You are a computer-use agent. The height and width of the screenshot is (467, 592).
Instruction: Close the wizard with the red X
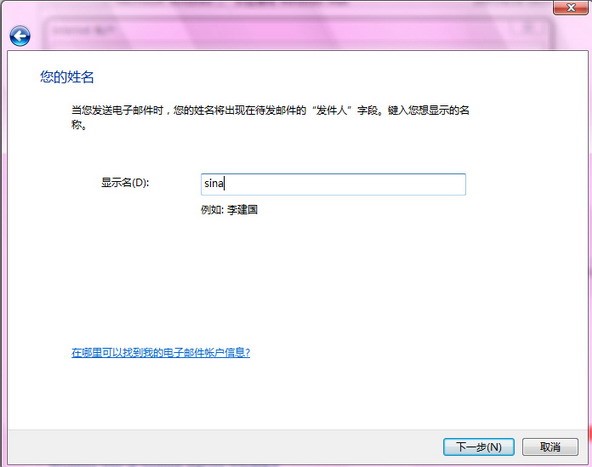pyautogui.click(x=571, y=8)
